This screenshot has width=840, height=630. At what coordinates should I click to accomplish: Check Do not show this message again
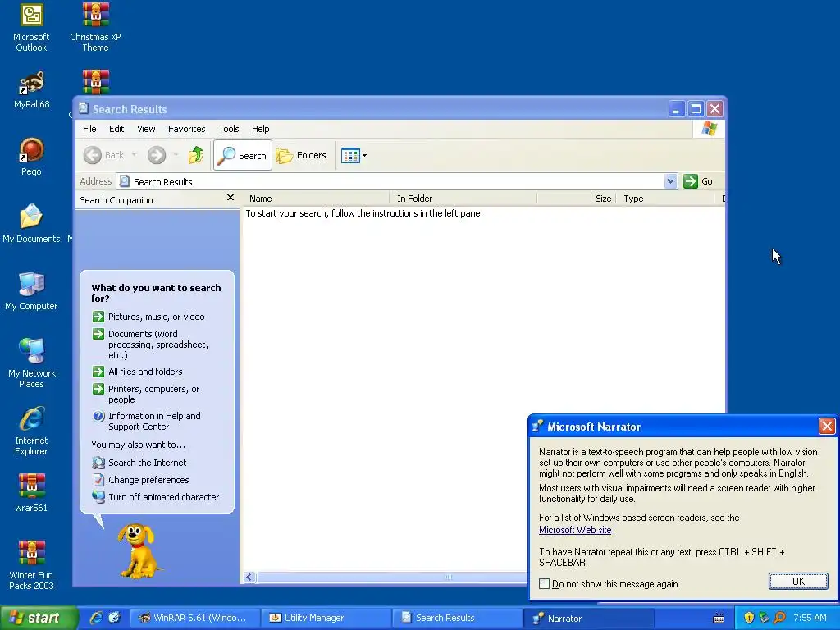click(545, 584)
